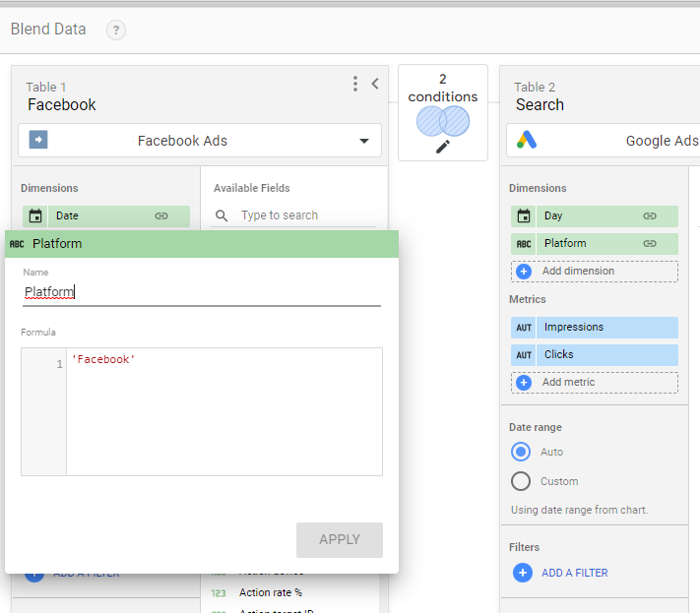The image size is (700, 613).
Task: Click the Google Ads logo icon
Action: (527, 140)
